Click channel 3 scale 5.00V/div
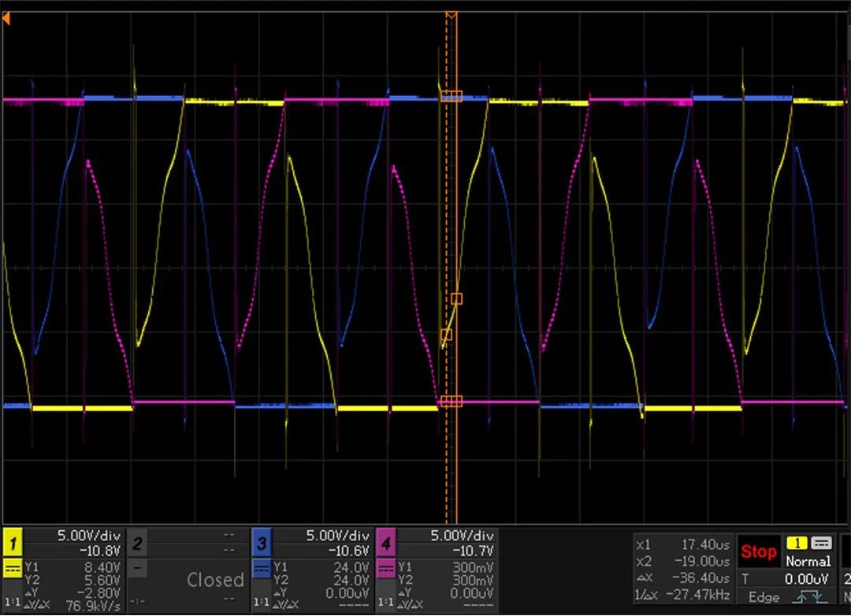 pyautogui.click(x=337, y=536)
